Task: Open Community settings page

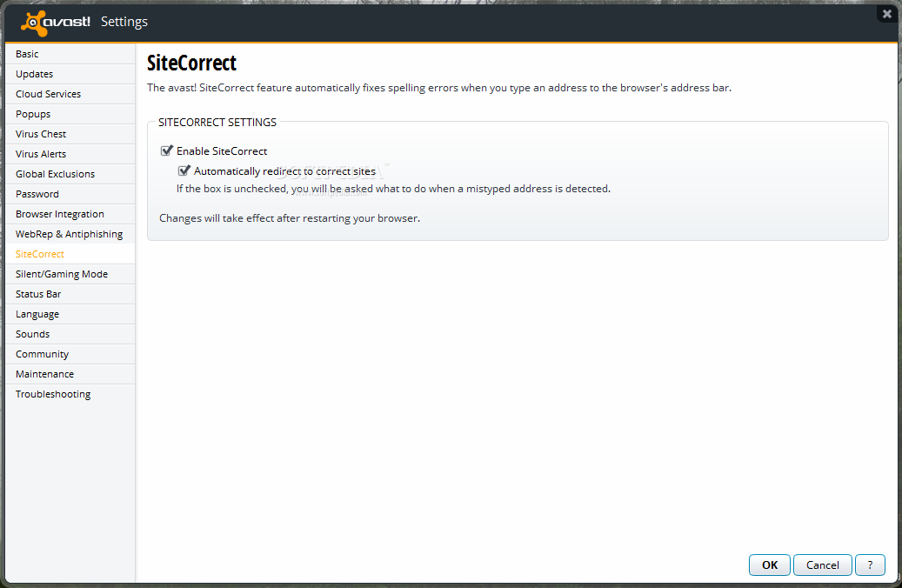Action: click(70, 354)
